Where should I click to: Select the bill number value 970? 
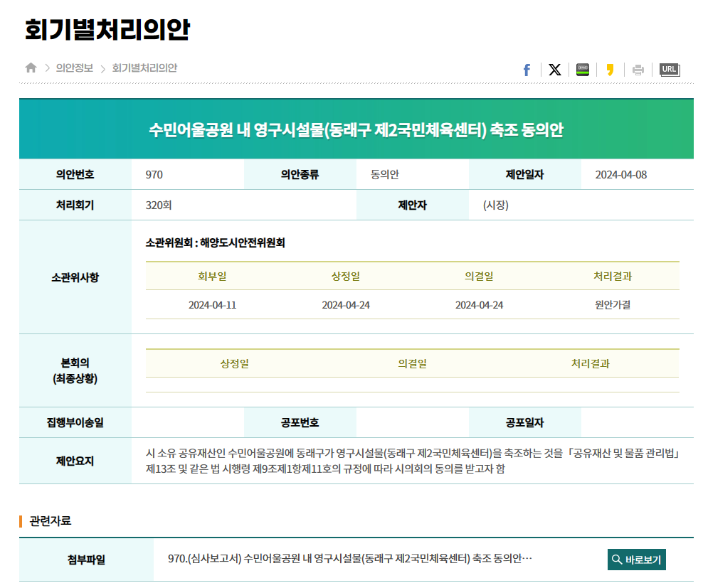coord(154,175)
